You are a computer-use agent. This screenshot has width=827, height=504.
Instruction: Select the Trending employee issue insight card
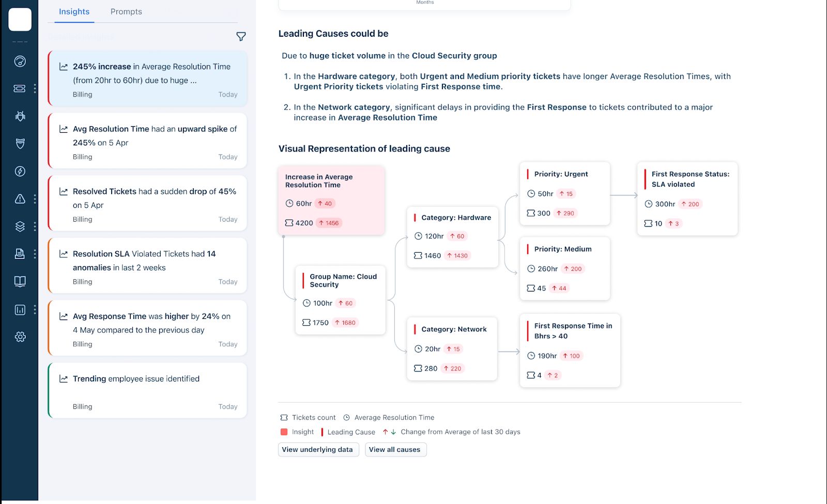[148, 391]
